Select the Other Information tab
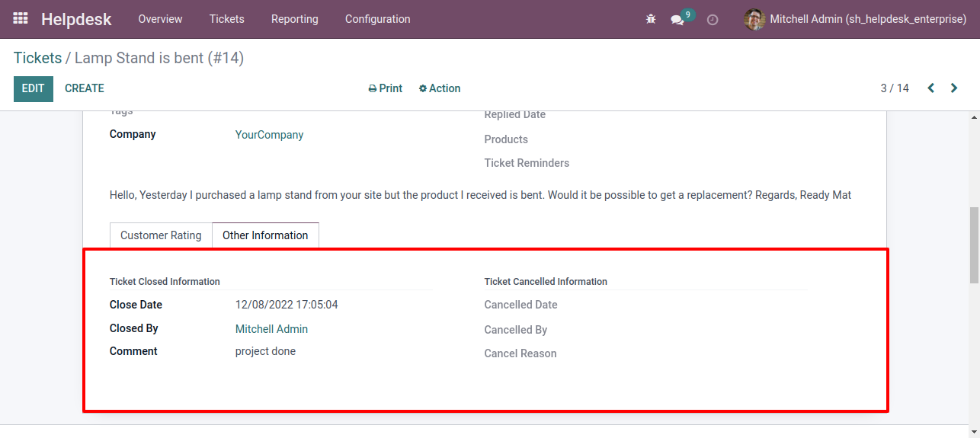Image resolution: width=980 pixels, height=438 pixels. coord(265,235)
